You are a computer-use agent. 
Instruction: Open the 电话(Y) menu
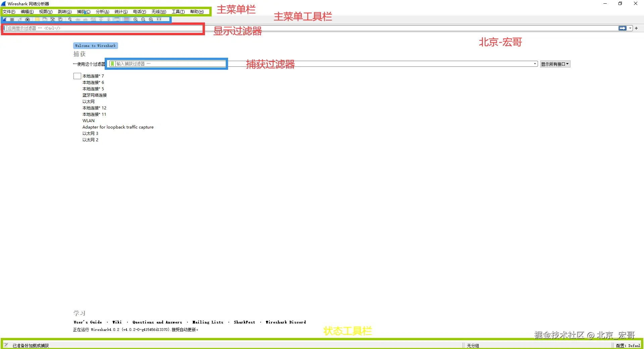tap(140, 12)
